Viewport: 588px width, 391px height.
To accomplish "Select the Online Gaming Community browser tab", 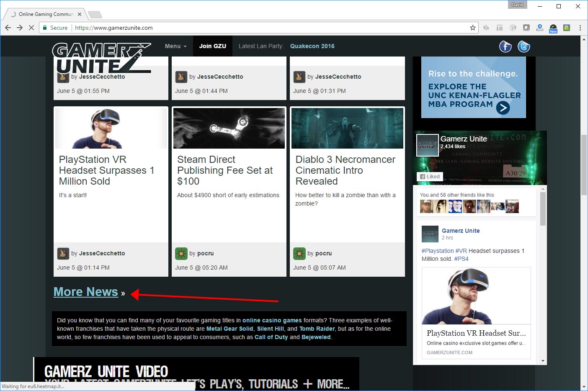I will click(x=46, y=14).
